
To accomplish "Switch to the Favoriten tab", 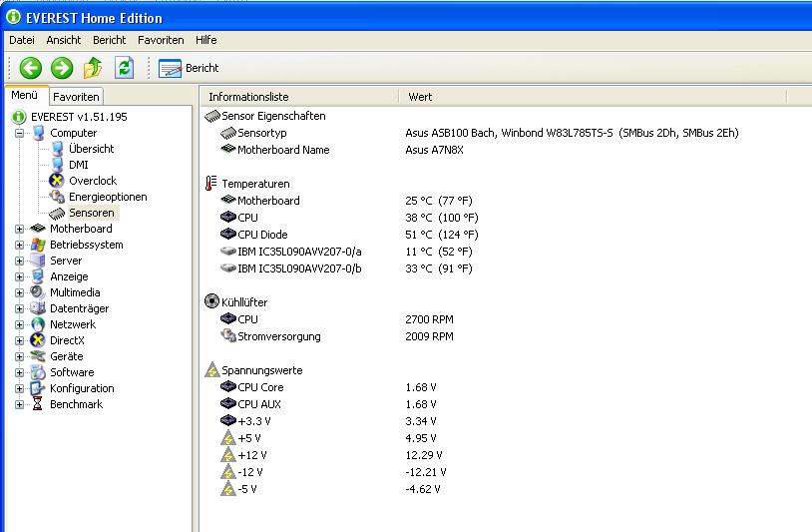I will tap(76, 97).
